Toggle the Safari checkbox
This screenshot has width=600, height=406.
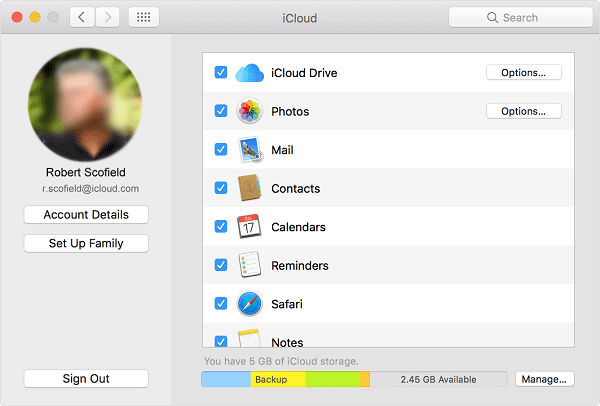click(221, 303)
